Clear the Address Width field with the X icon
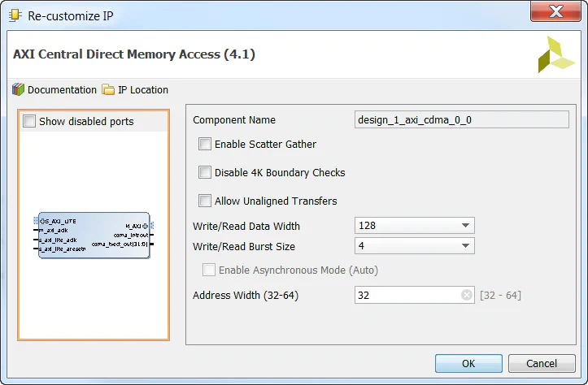 point(467,295)
